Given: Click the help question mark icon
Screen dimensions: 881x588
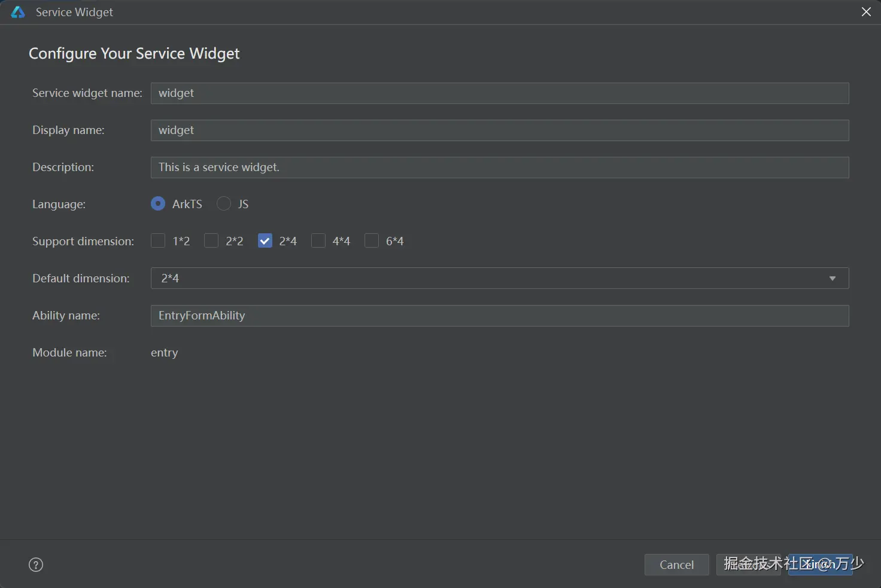Looking at the screenshot, I should [36, 565].
